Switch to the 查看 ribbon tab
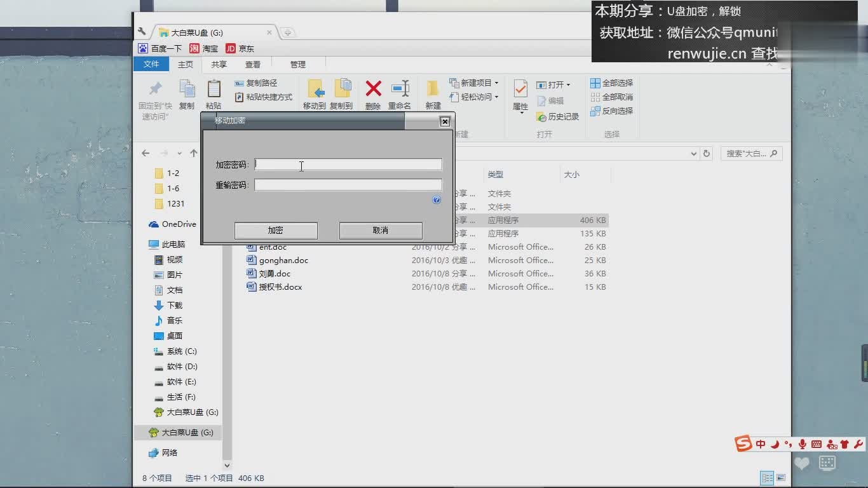 253,64
